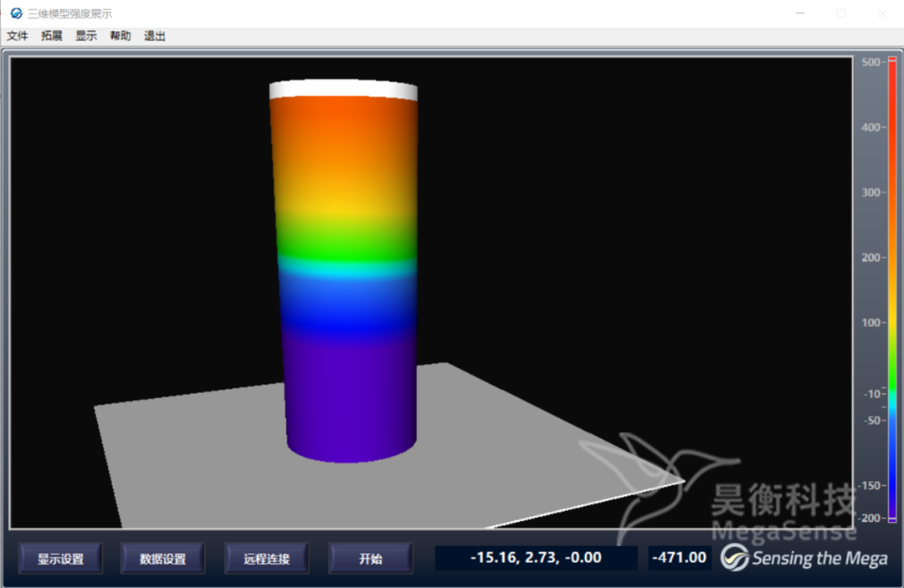This screenshot has width=904, height=588.
Task: Click the -200 label on color scale
Action: (x=870, y=518)
